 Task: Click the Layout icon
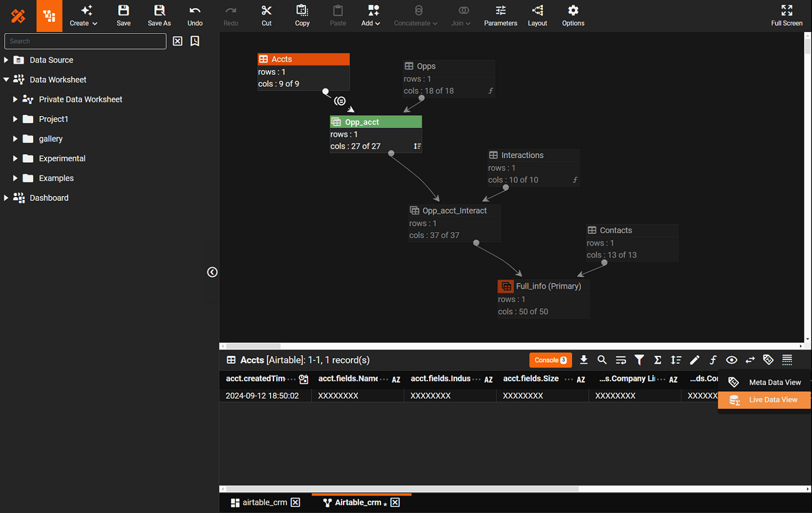(537, 16)
